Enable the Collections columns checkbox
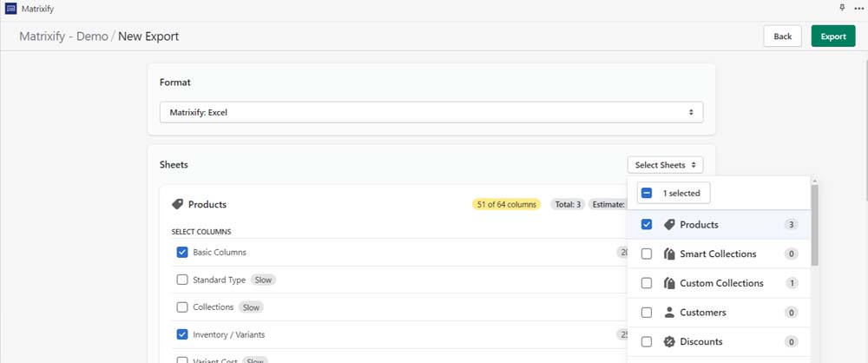Screen dimensions: 868x363 tap(182, 307)
